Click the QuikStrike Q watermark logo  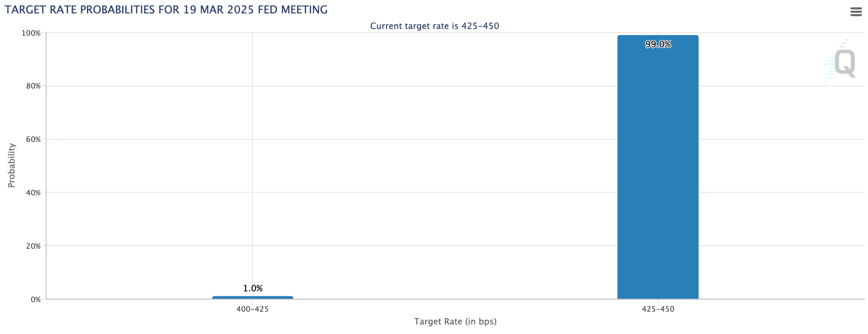(840, 63)
